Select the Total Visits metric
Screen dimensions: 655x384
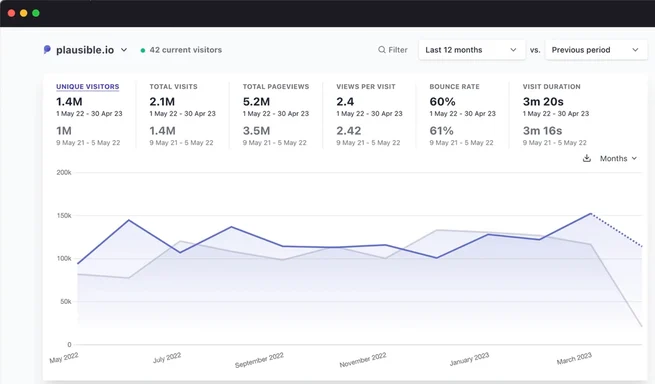(173, 86)
